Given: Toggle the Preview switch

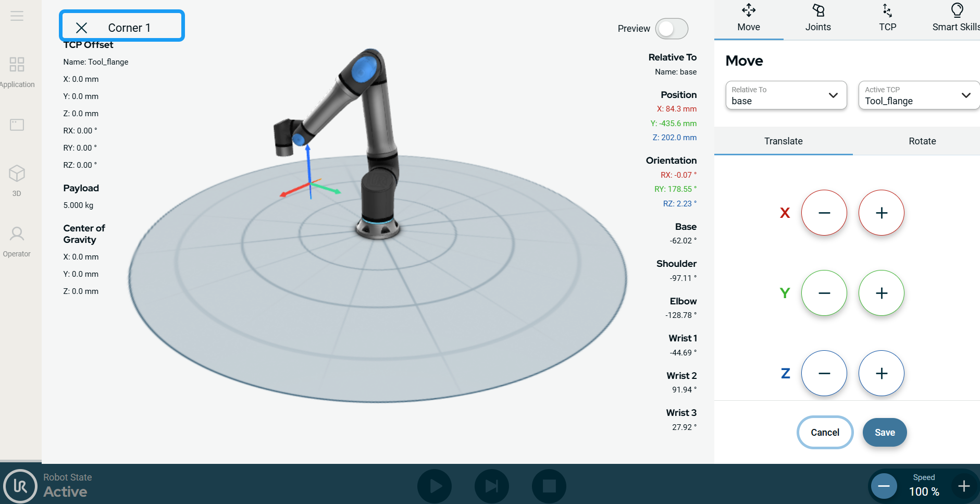Looking at the screenshot, I should click(x=672, y=29).
